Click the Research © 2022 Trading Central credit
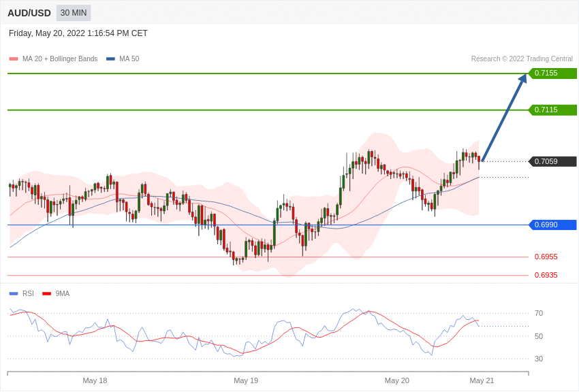 [522, 59]
